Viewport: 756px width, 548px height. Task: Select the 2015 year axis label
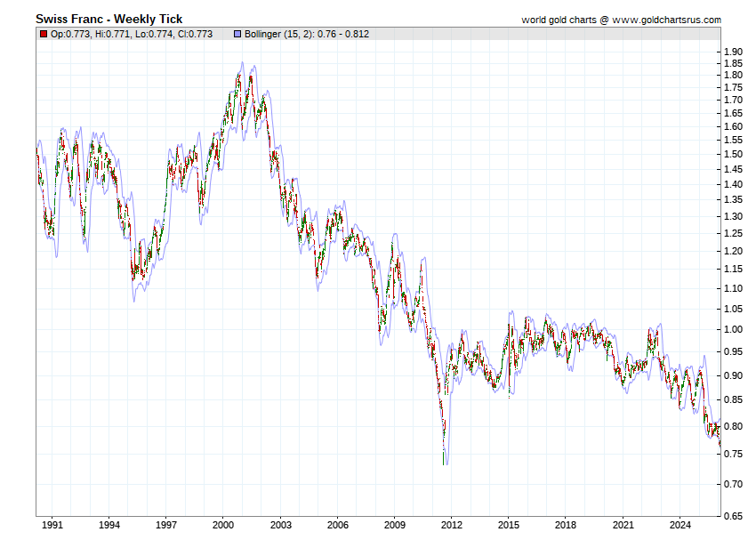click(509, 525)
